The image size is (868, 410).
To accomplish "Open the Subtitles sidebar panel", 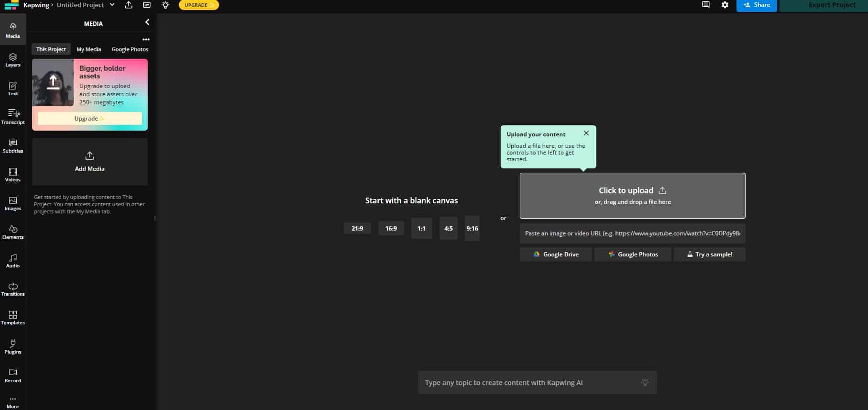I will click(x=13, y=146).
